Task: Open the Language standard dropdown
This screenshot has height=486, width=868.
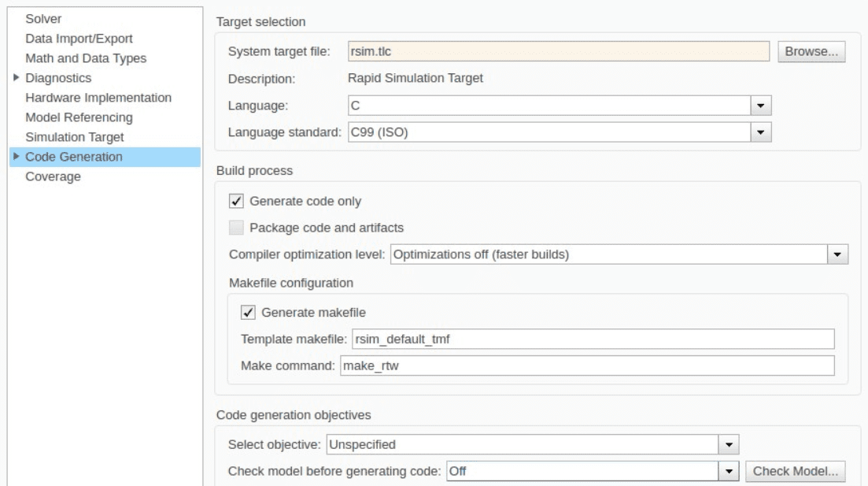Action: click(x=760, y=132)
